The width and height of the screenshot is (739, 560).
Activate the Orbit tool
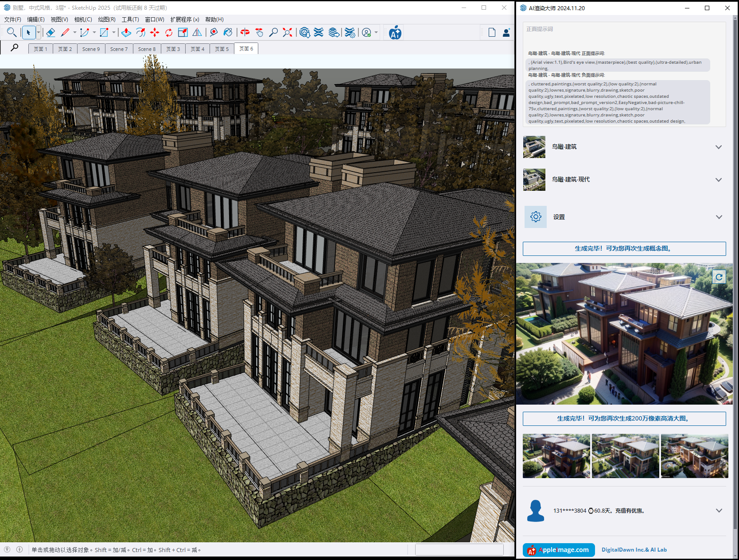click(x=245, y=32)
